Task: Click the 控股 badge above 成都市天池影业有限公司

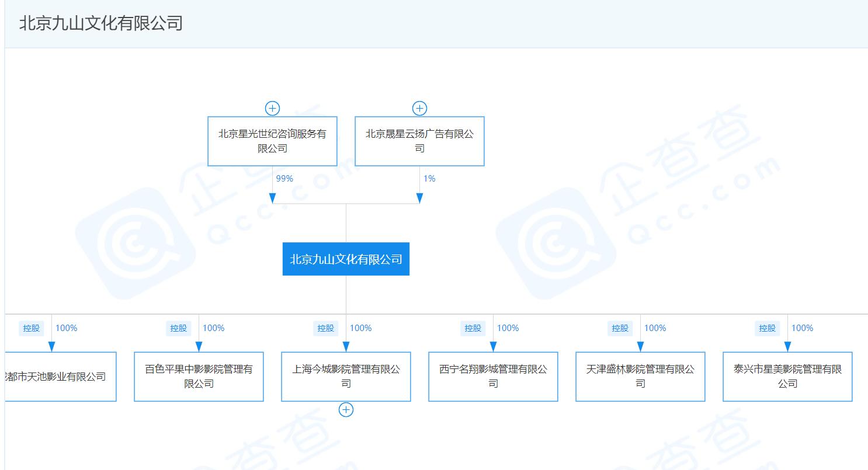Action: tap(30, 328)
